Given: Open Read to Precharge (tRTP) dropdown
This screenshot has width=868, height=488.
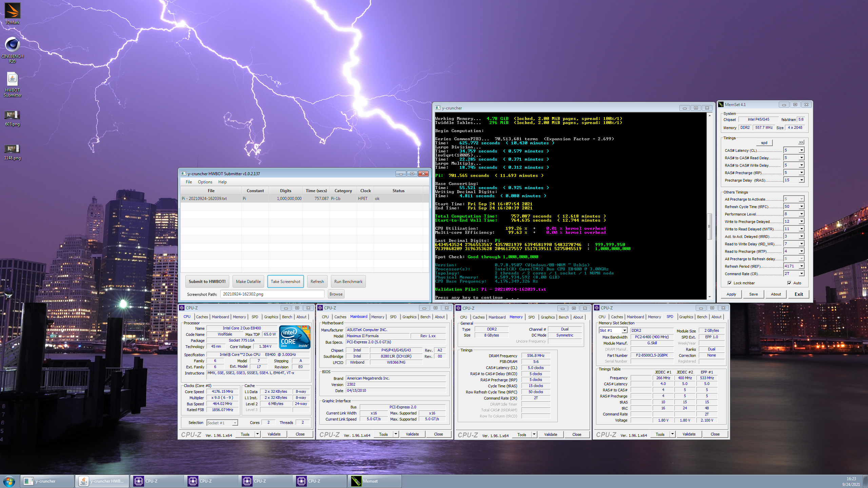Looking at the screenshot, I should click(802, 251).
